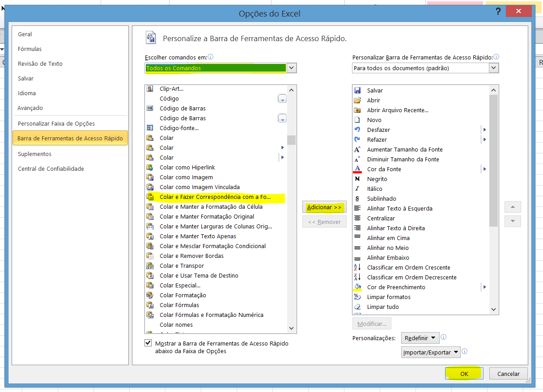
Task: Open the Importar/Exportar dropdown button
Action: tap(431, 352)
